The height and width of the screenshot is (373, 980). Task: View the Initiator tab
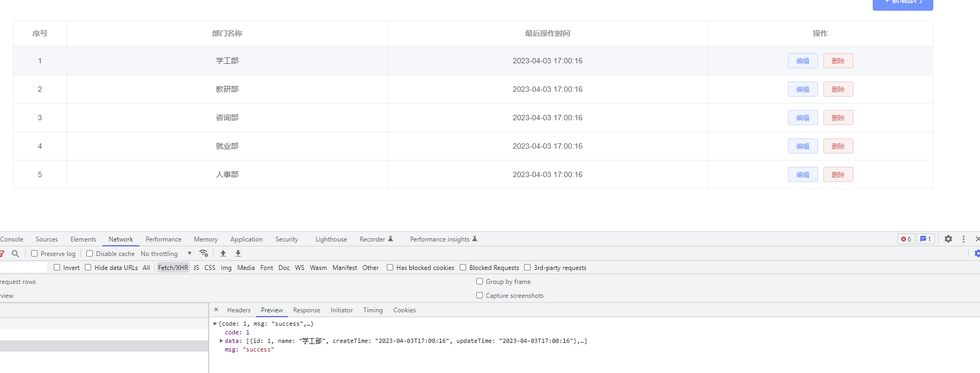coord(342,310)
